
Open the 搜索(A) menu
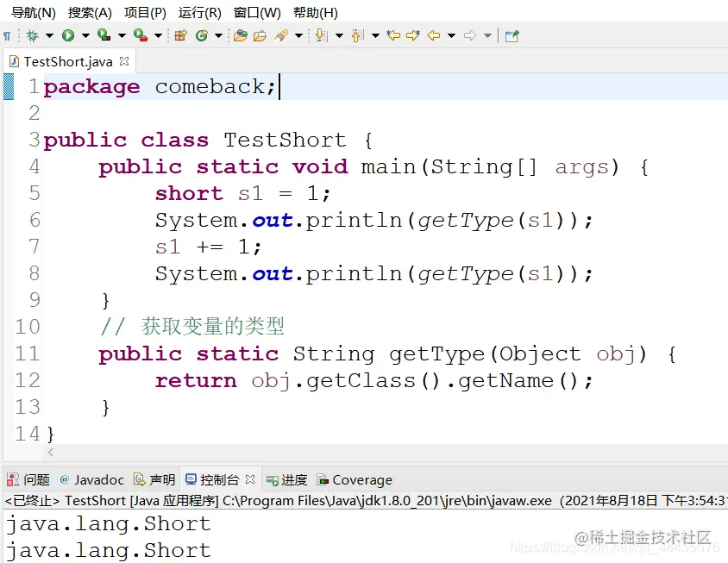(x=90, y=13)
